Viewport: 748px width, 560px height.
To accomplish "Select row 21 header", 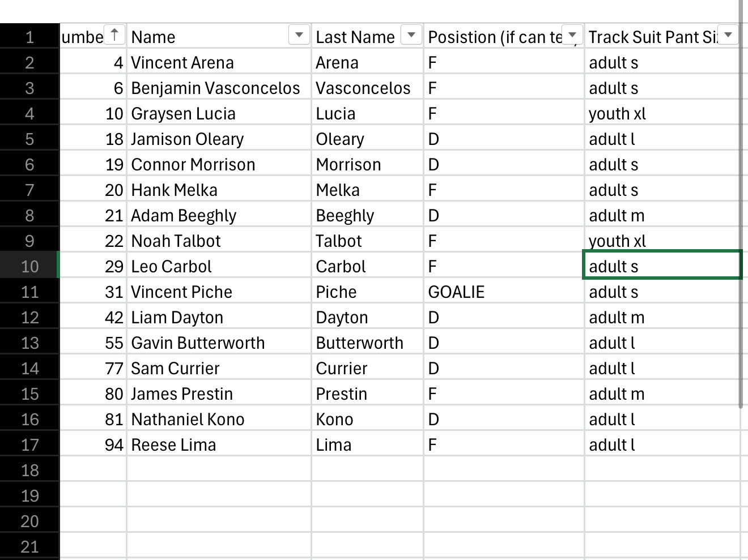I will [x=29, y=547].
